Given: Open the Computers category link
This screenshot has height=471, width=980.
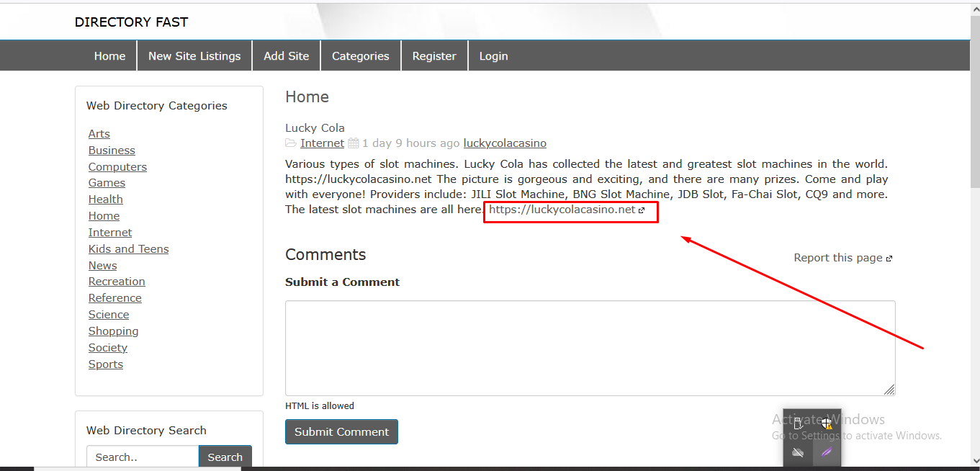Looking at the screenshot, I should [117, 167].
